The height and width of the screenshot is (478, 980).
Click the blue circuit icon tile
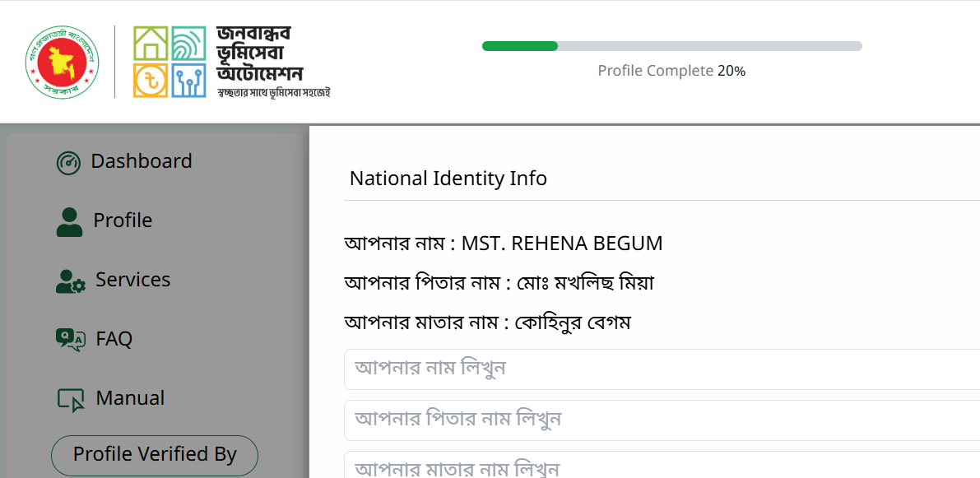tap(188, 80)
